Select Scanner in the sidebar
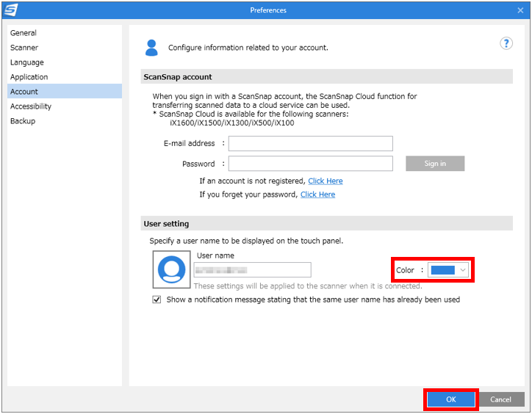This screenshot has width=532, height=414. click(65, 48)
